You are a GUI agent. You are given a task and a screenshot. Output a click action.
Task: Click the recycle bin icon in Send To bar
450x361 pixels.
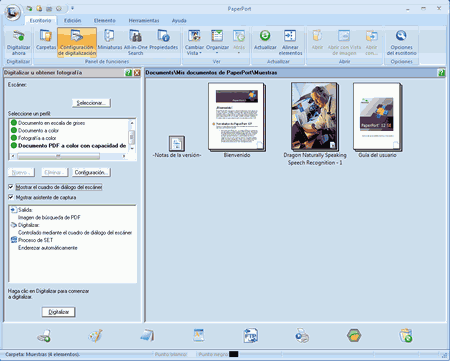click(x=406, y=336)
